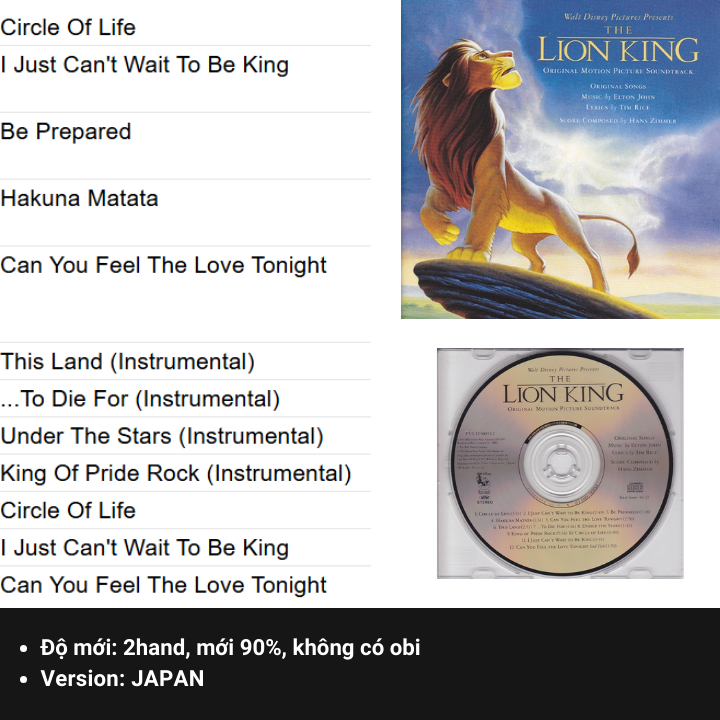Select the first I Just Can't Wait To Be King
Viewport: 720px width, 720px height.
144,64
